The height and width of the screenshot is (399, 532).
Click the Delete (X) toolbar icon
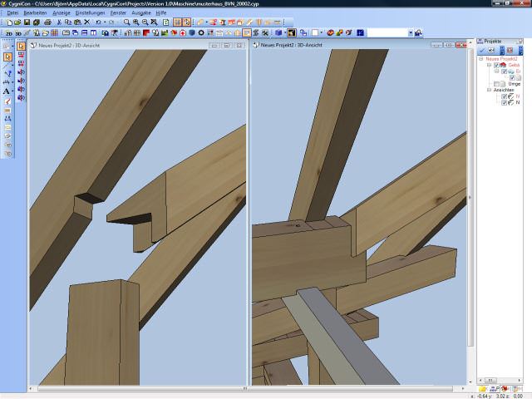coord(86,22)
